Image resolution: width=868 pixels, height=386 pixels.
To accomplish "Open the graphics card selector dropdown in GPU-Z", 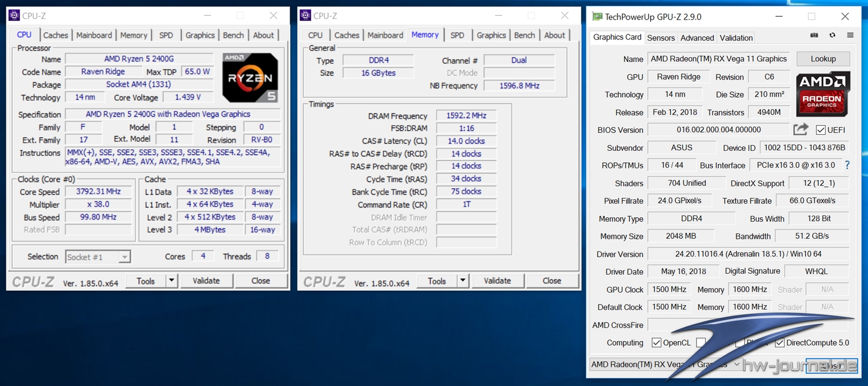I will tap(665, 364).
